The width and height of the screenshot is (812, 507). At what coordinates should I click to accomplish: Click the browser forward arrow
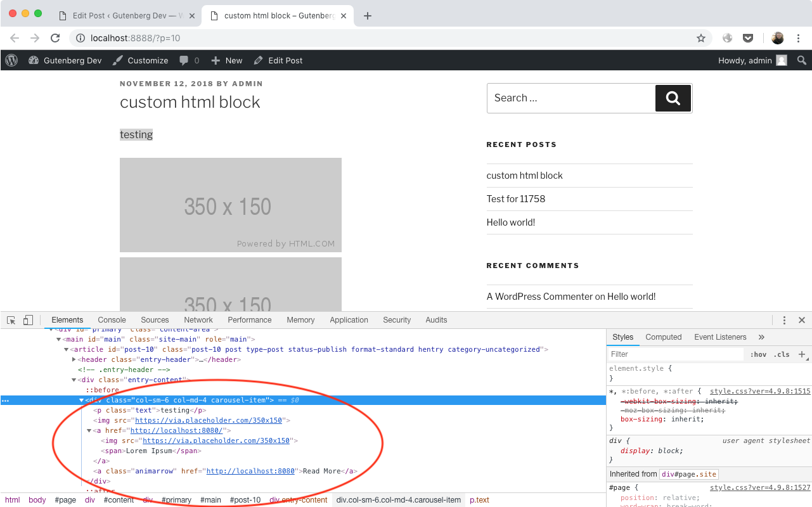point(35,38)
